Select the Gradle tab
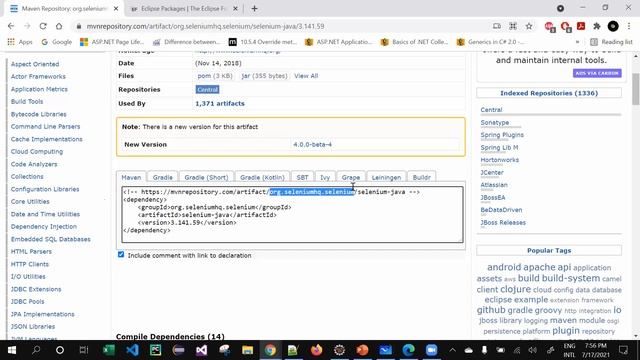The width and height of the screenshot is (640, 360). coord(162,177)
